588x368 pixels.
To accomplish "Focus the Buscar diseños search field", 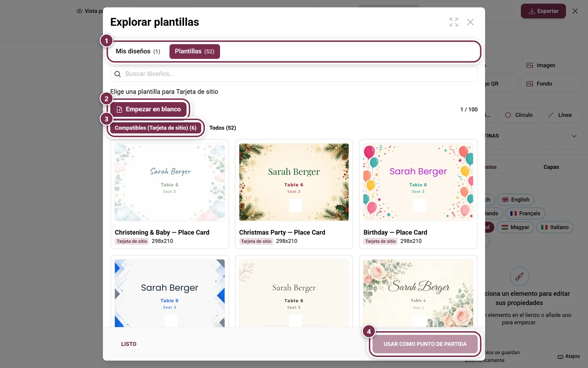I will tap(294, 74).
